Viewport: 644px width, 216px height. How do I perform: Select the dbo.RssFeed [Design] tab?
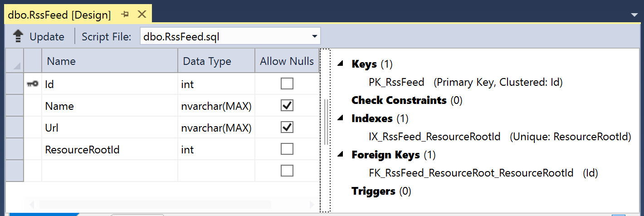click(59, 15)
